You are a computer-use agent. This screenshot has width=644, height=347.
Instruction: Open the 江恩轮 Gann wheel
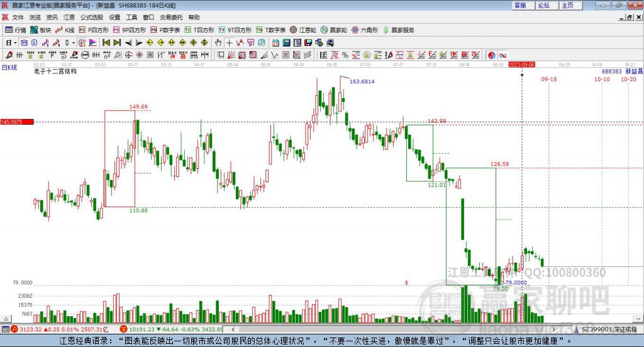click(303, 30)
